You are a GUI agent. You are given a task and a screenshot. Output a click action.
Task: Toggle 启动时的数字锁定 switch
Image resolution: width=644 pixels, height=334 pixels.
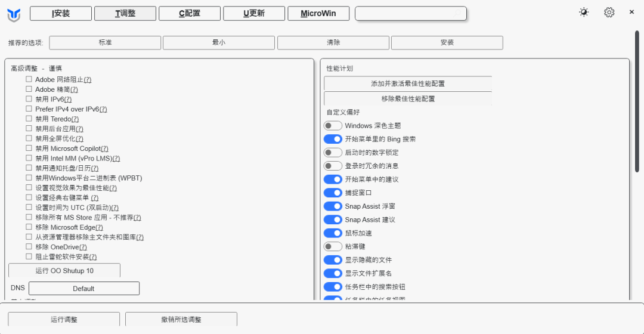333,153
